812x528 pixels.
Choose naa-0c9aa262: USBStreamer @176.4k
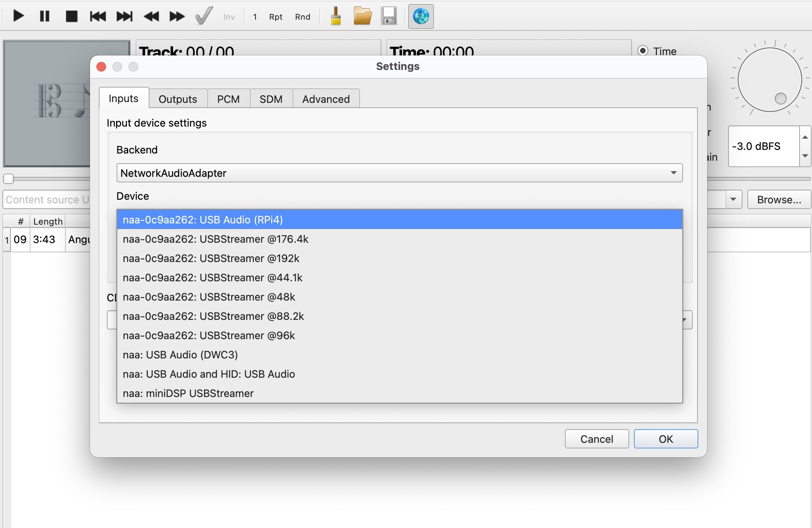pos(399,239)
